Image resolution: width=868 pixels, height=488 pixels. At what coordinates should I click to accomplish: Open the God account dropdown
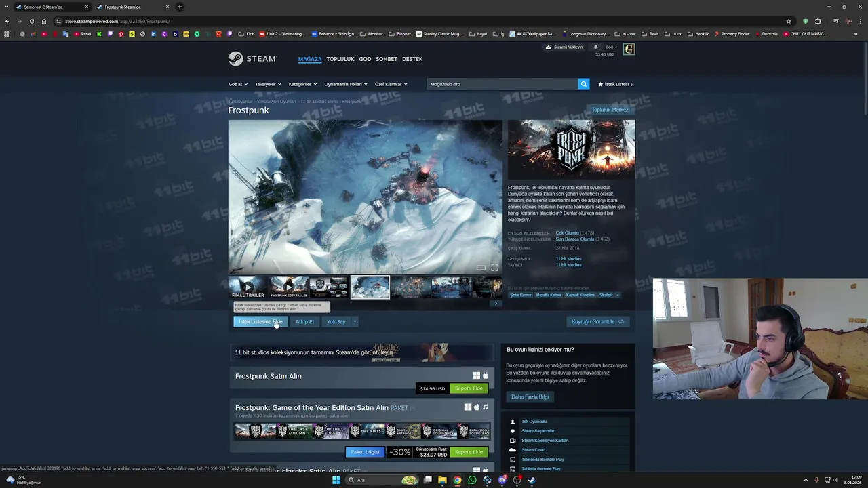611,47
